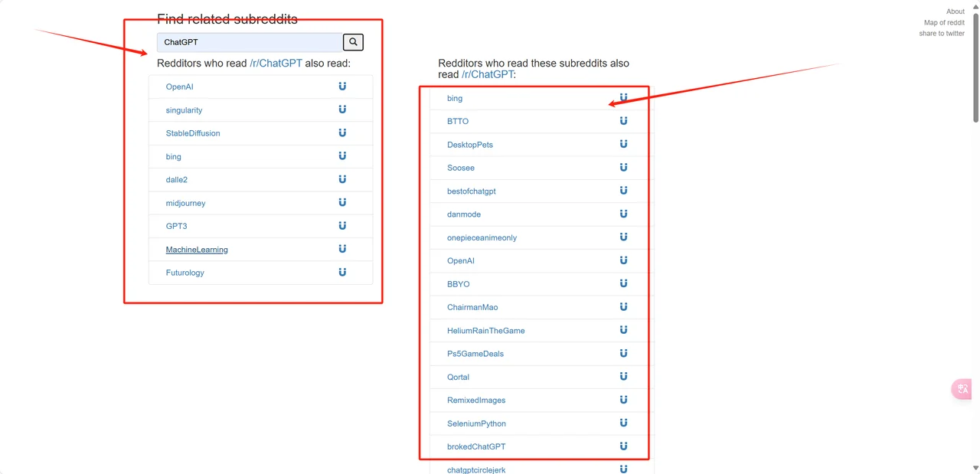Open the DesktopPets subreddit link

470,145
